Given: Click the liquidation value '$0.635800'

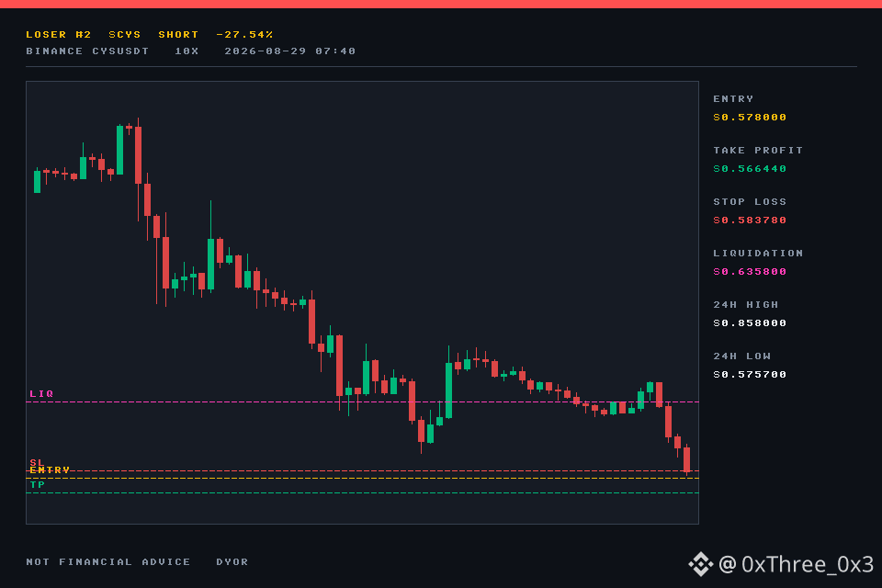Looking at the screenshot, I should 750,272.
